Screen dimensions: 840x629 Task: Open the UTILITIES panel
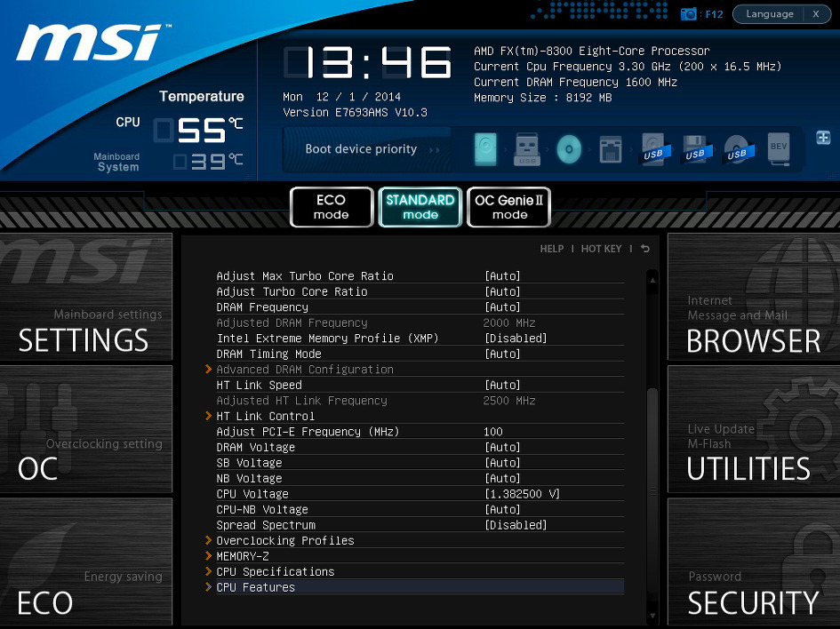tap(754, 429)
